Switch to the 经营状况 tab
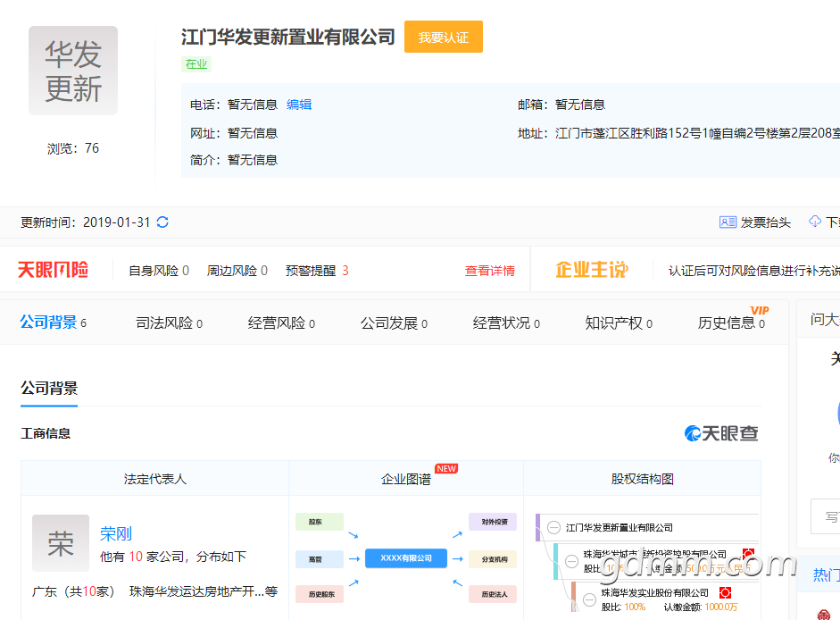 point(506,323)
